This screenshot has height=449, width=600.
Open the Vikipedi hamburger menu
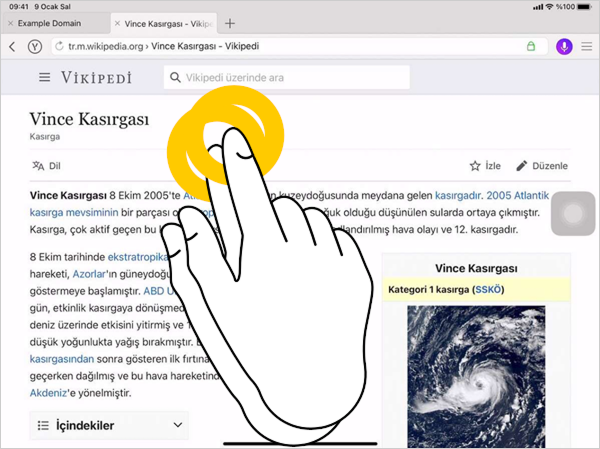point(44,78)
